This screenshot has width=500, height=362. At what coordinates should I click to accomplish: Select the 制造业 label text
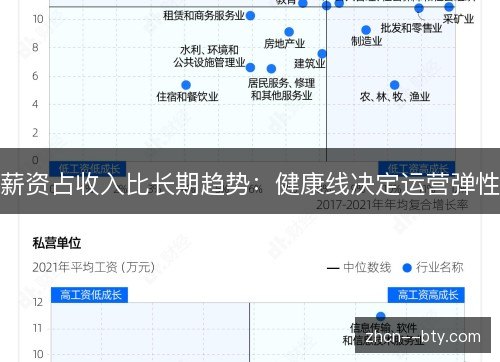point(366,41)
